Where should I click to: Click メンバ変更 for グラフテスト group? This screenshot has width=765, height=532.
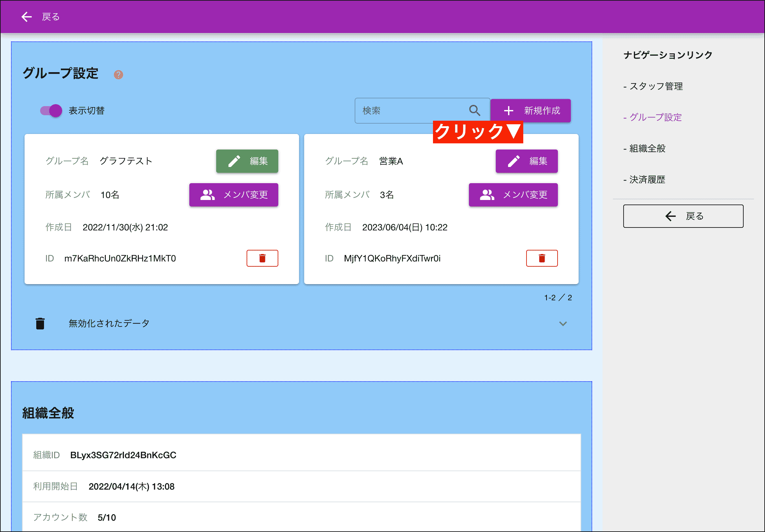[x=234, y=195]
